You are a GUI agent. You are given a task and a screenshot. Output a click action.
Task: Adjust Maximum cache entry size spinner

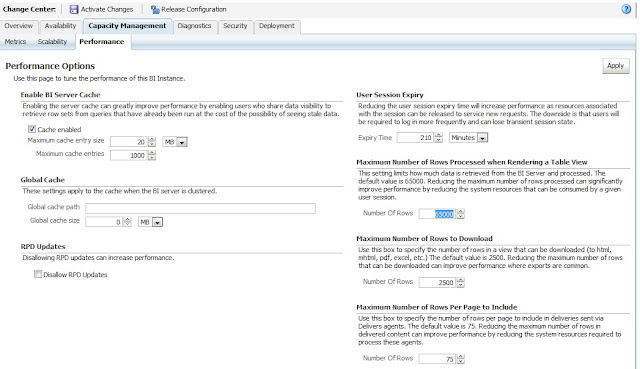coord(152,142)
